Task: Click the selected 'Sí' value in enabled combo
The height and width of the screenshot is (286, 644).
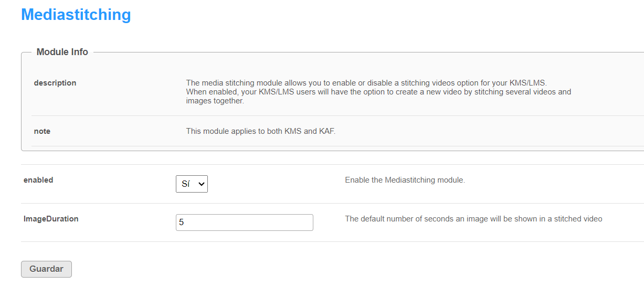Action: coord(185,184)
